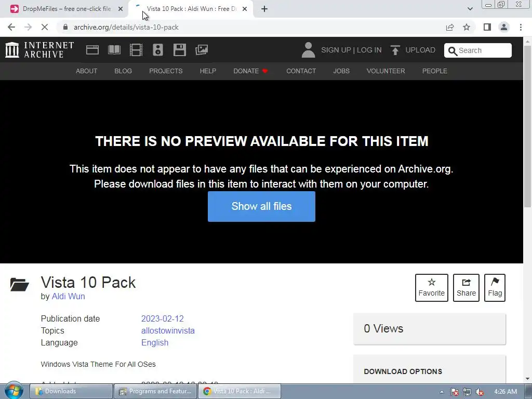The height and width of the screenshot is (399, 532).
Task: Click the user avatar icon
Action: click(308, 50)
